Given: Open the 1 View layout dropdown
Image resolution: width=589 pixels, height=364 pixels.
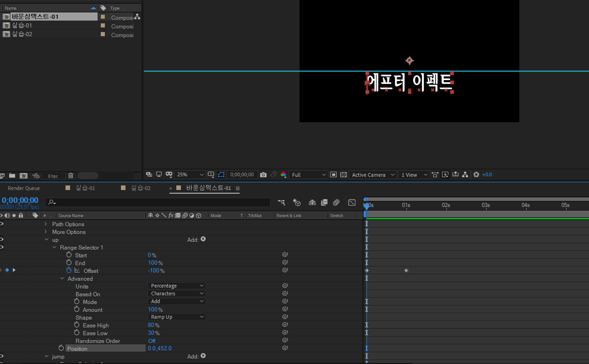Looking at the screenshot, I should (x=414, y=175).
